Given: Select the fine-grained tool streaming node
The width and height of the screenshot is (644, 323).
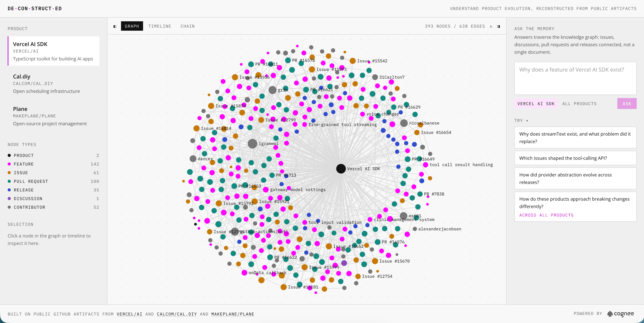Looking at the screenshot, I should click(305, 124).
